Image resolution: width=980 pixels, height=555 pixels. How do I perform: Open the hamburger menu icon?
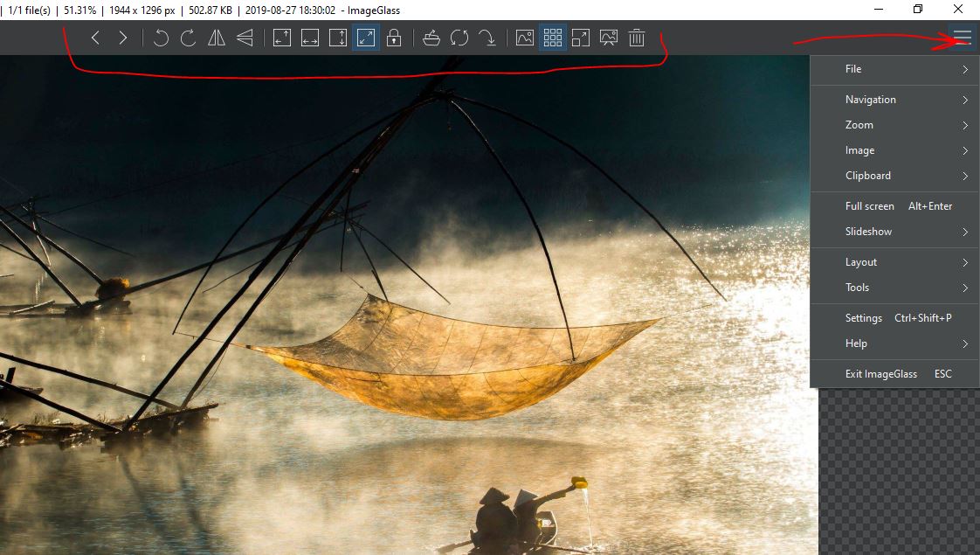point(961,37)
